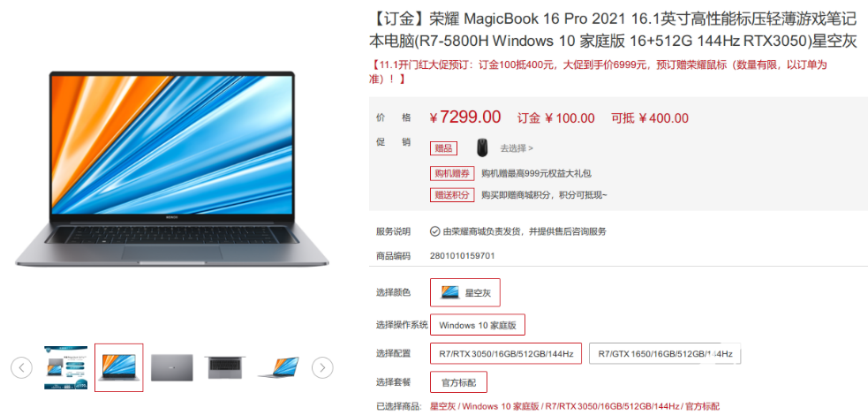
Task: Select the closed lid thumbnail
Action: 172,367
